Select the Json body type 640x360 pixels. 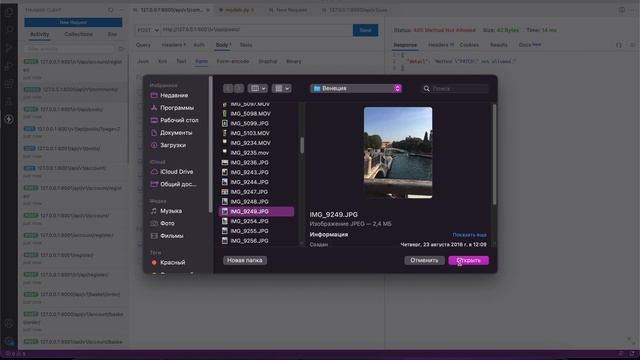tap(143, 61)
